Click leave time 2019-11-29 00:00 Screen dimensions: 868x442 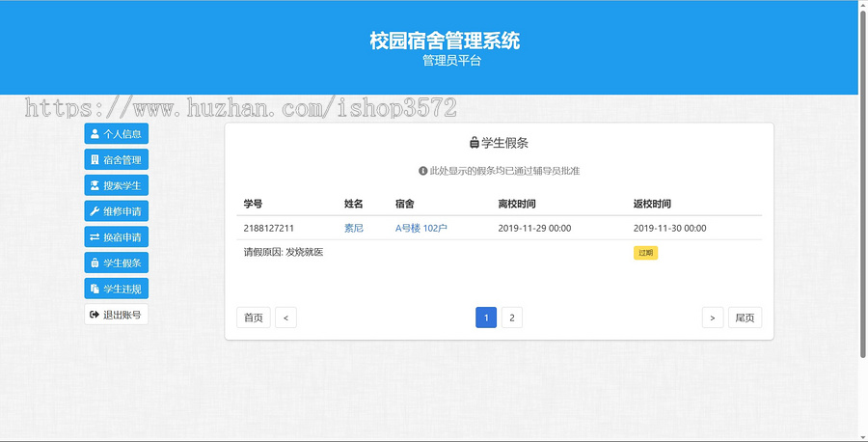click(x=534, y=228)
